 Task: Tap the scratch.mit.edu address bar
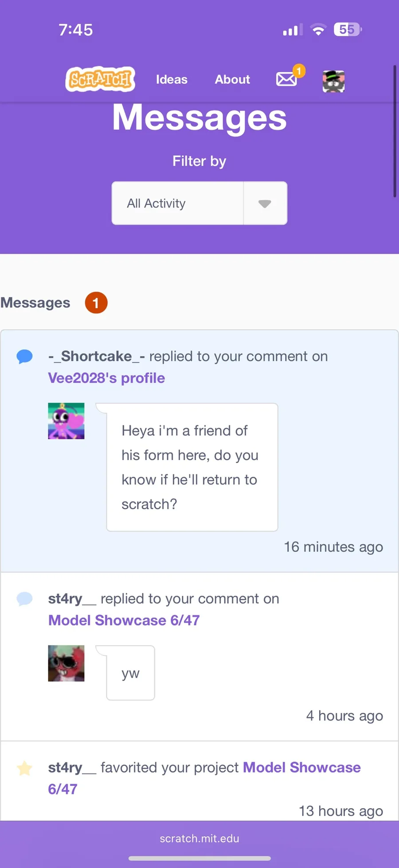(x=199, y=838)
